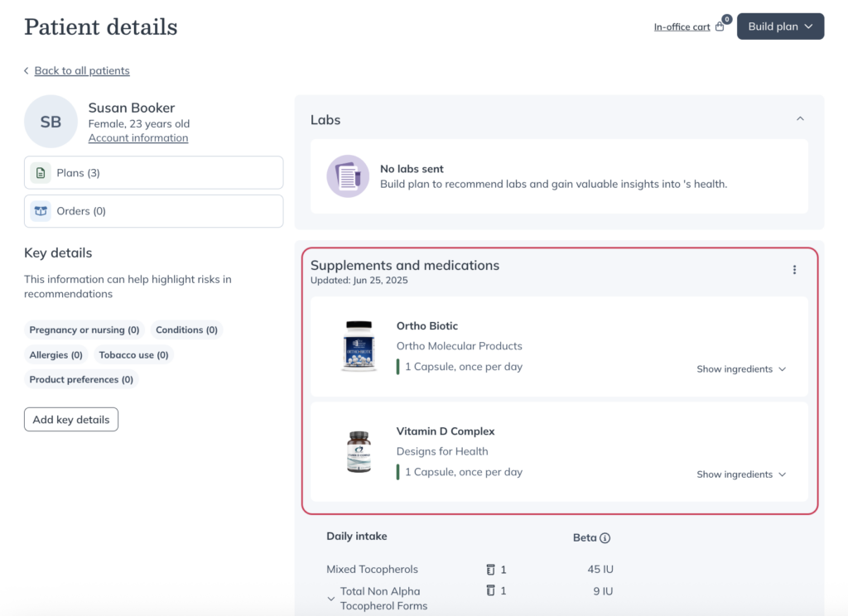Click Ortho Molecular Products brand text
The height and width of the screenshot is (616, 848).
[x=459, y=346]
